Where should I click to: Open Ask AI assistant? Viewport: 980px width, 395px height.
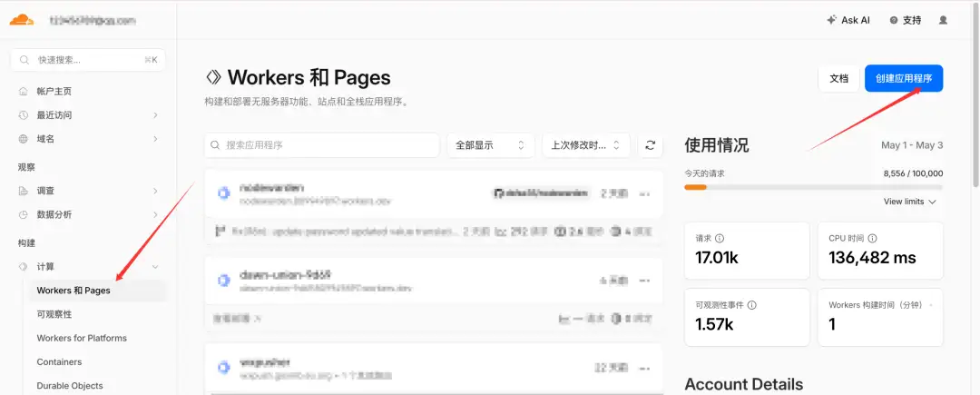tap(848, 20)
